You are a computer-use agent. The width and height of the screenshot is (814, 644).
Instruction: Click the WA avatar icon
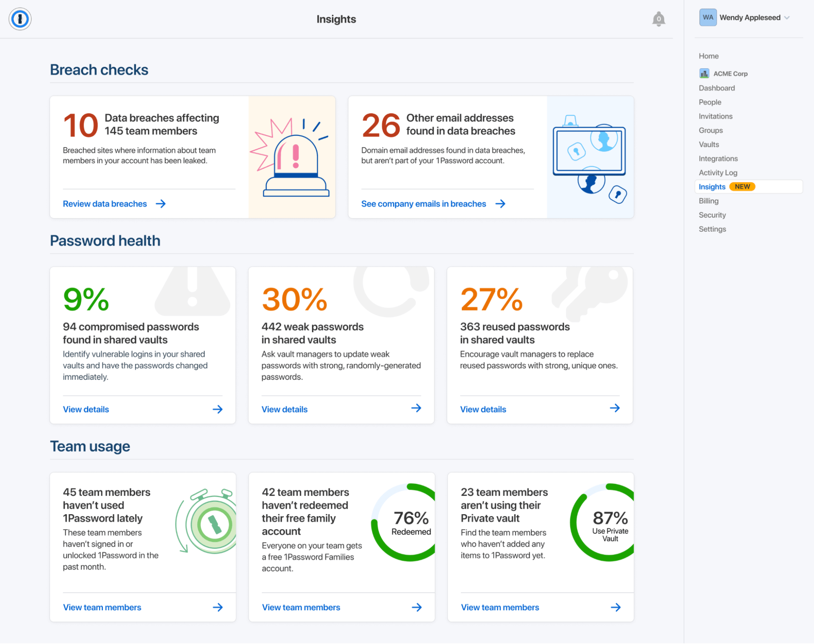pos(708,17)
